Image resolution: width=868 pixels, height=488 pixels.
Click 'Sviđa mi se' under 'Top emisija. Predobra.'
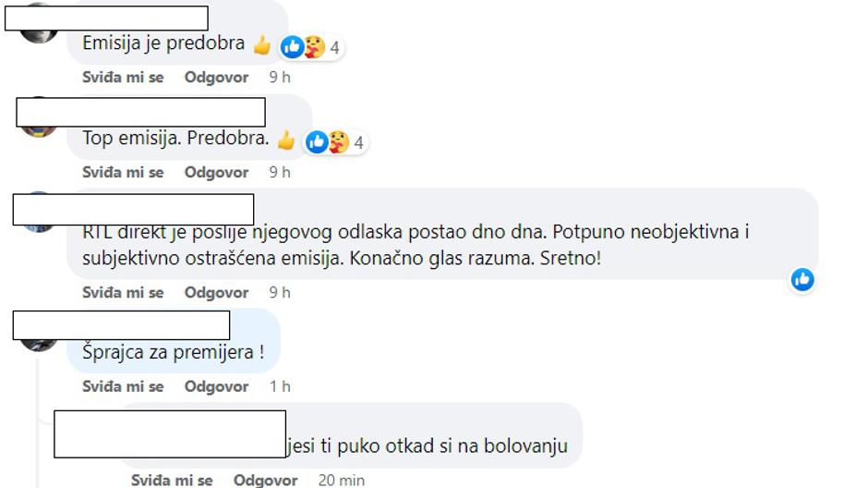pos(123,172)
